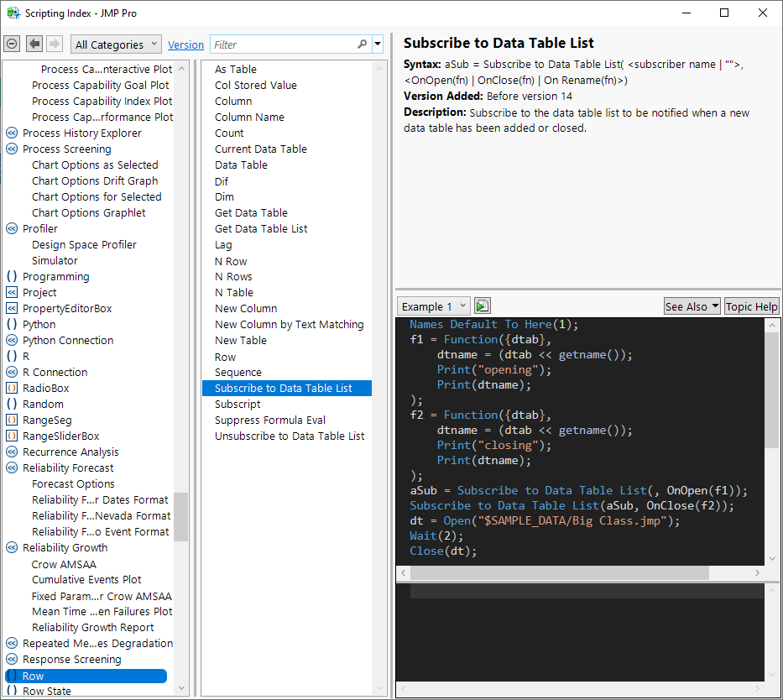The width and height of the screenshot is (783, 700).
Task: Open the All Categories dropdown
Action: 117,44
